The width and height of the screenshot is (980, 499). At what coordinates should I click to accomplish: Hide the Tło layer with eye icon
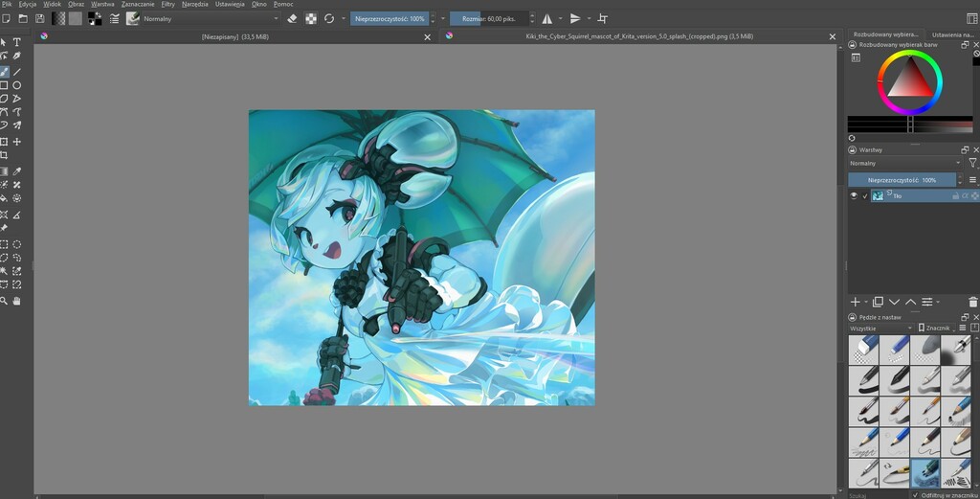click(x=854, y=195)
